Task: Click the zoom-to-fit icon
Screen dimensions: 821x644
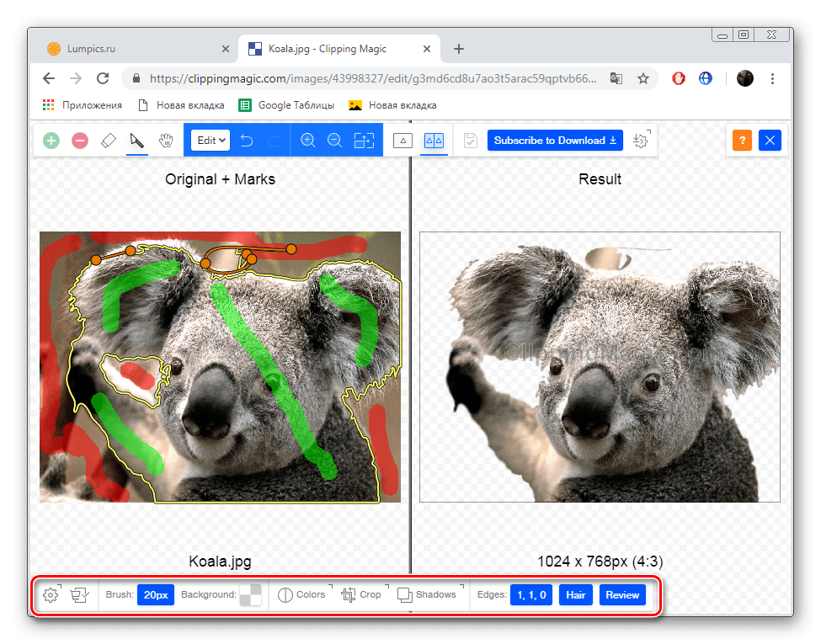Action: [x=364, y=141]
